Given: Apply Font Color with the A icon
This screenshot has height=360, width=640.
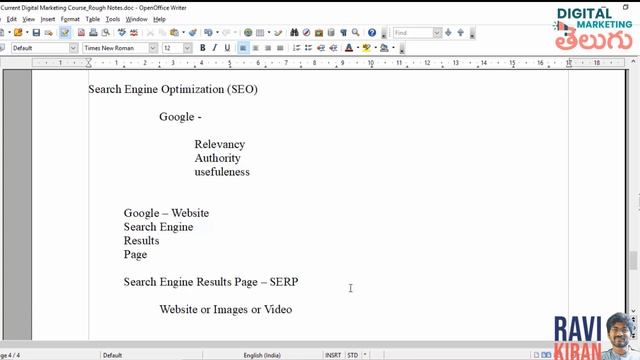Looking at the screenshot, I should coord(349,48).
